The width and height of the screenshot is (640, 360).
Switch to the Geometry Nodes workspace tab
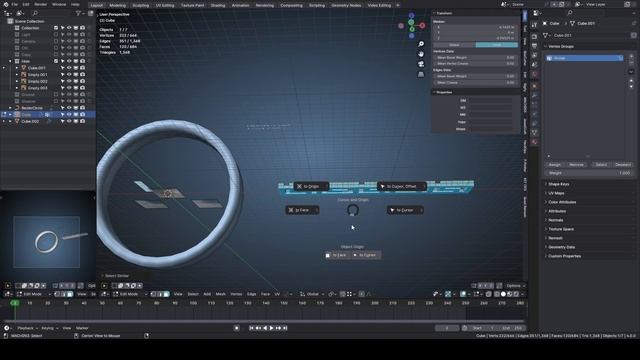pos(346,5)
